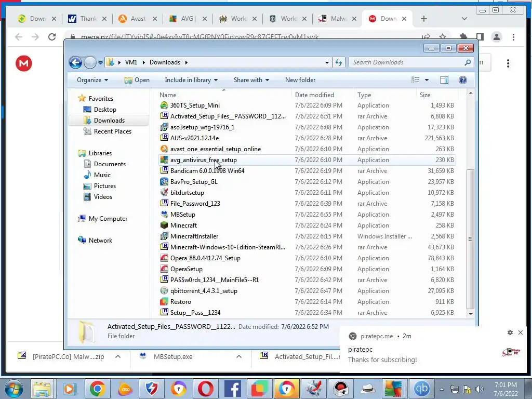Select the Minecraft application icon
Image resolution: width=532 pixels, height=399 pixels.
[x=164, y=225]
